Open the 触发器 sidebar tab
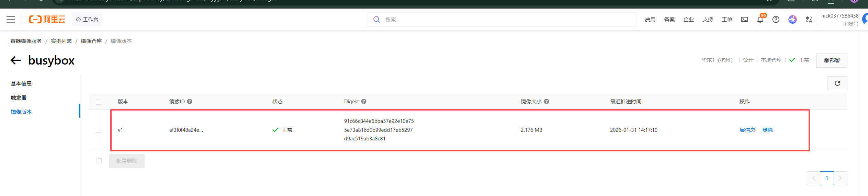This screenshot has width=868, height=196. point(19,97)
